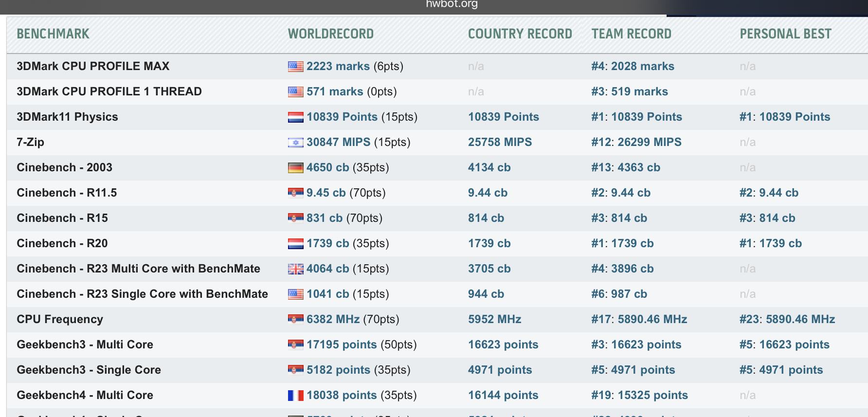The width and height of the screenshot is (868, 417).
Task: Open the 2223 marks world record
Action: point(338,66)
